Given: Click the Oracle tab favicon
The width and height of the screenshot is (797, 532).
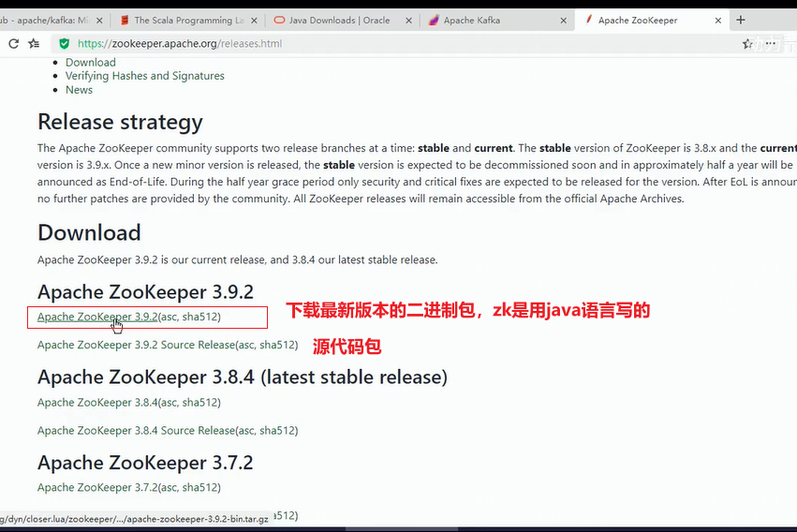Looking at the screenshot, I should tap(279, 21).
